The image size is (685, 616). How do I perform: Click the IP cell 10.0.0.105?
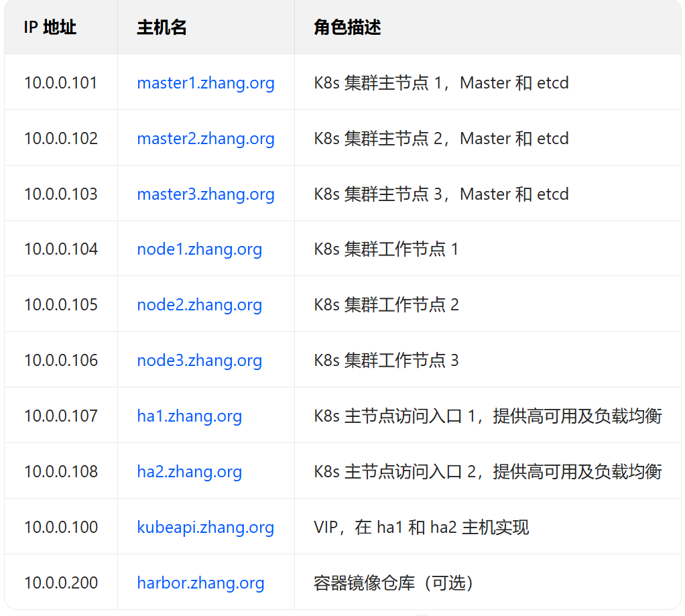coord(61,305)
